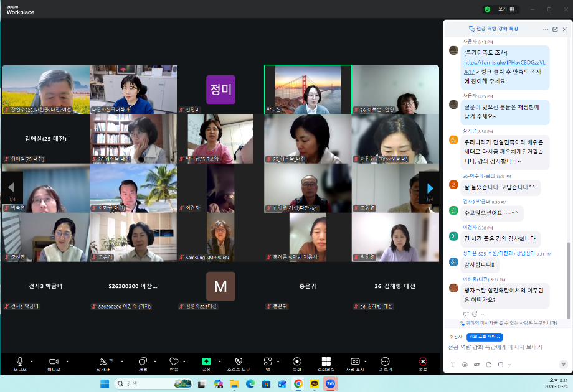Expand audio options arrow beside 오디오
Viewport: 573px width, 392px height.
tap(32, 361)
